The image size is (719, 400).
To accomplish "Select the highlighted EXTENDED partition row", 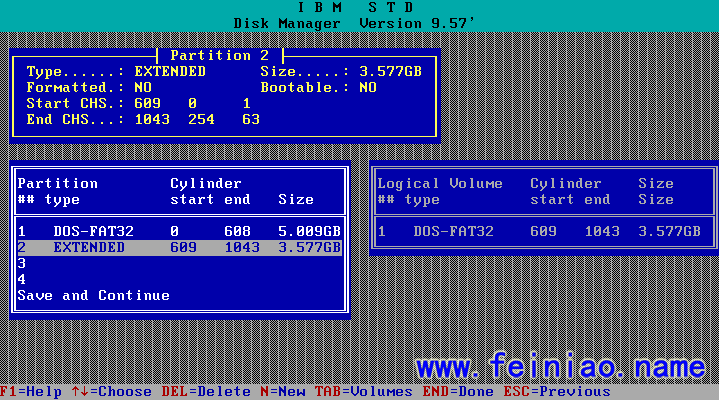I will (179, 247).
